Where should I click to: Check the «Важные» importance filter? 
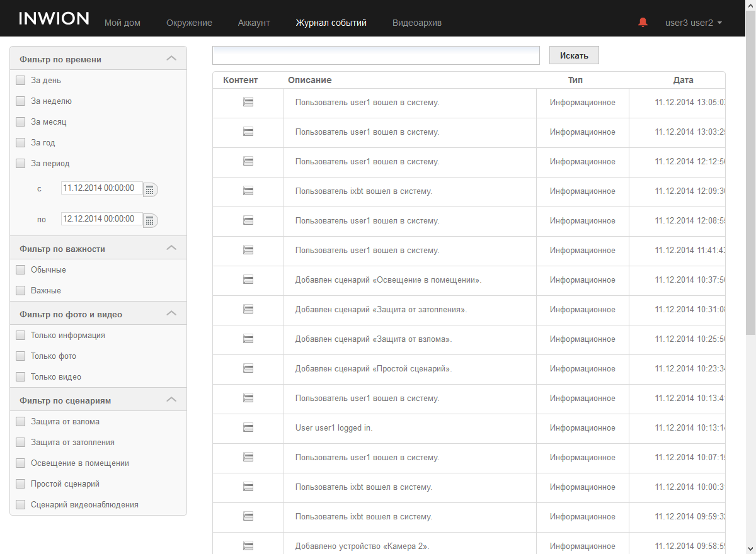(x=21, y=291)
